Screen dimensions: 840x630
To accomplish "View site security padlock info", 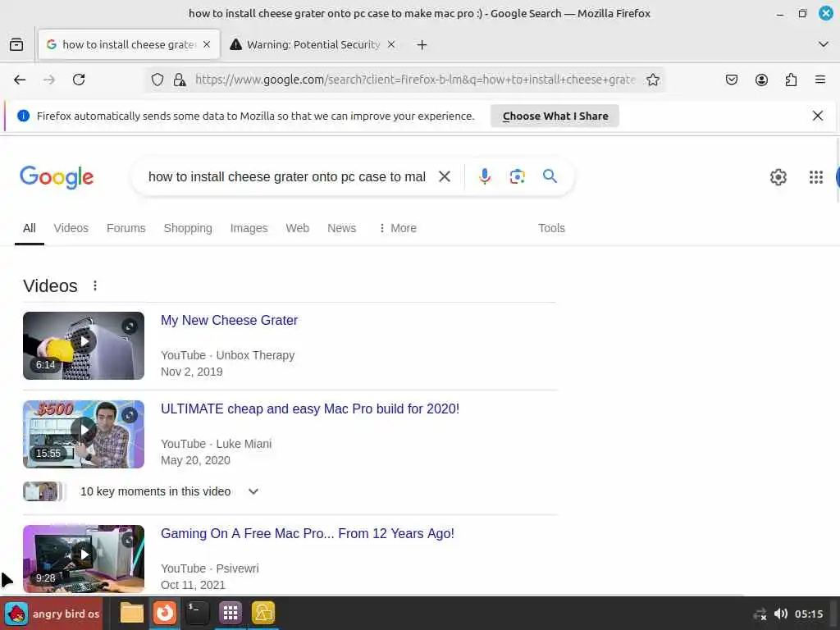I will coord(180,80).
